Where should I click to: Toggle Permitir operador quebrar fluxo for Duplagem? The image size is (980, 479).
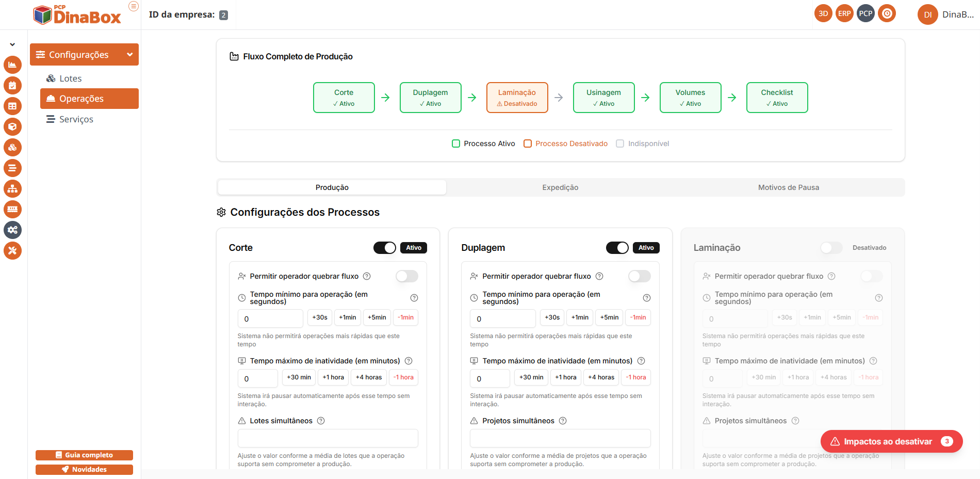[x=639, y=276]
